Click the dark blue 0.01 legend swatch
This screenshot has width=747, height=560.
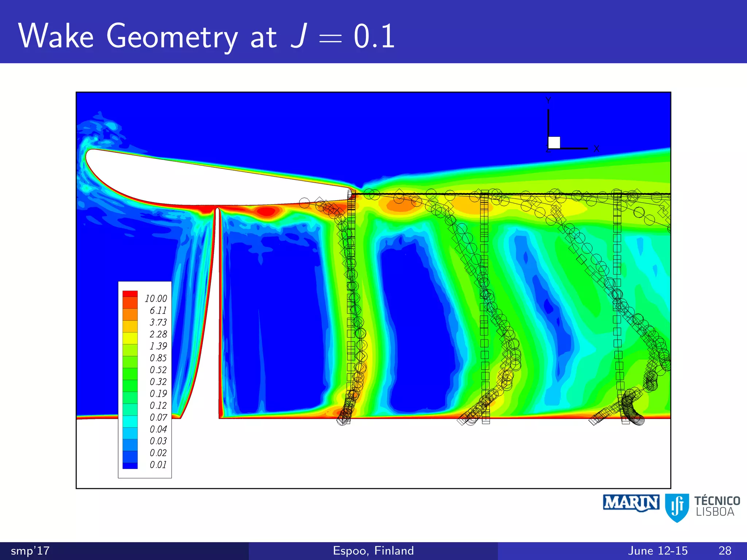pyautogui.click(x=130, y=466)
